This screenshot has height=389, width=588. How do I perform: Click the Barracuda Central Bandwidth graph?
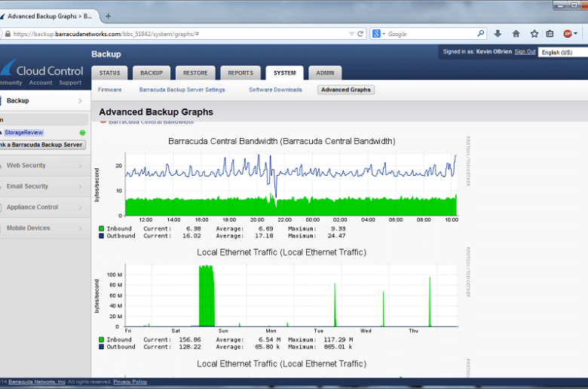click(292, 184)
